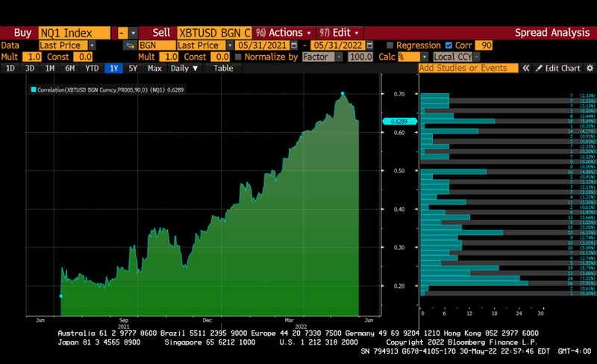Viewport: 597px width, 364px height.
Task: Click the Add Studies or Events field
Action: pyautogui.click(x=468, y=68)
